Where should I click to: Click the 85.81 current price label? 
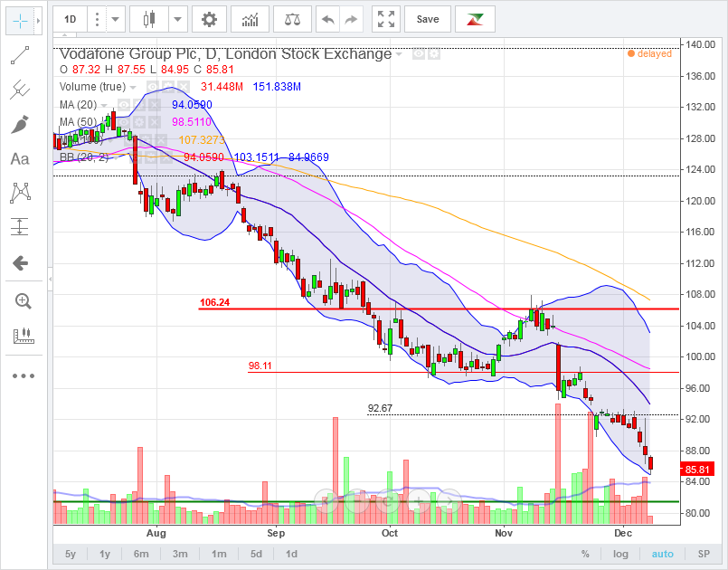(697, 470)
